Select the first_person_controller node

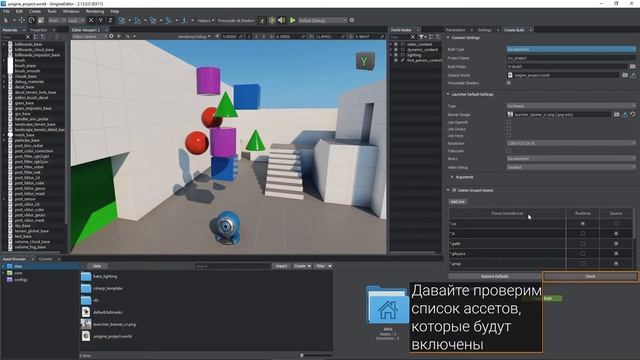pyautogui.click(x=424, y=60)
